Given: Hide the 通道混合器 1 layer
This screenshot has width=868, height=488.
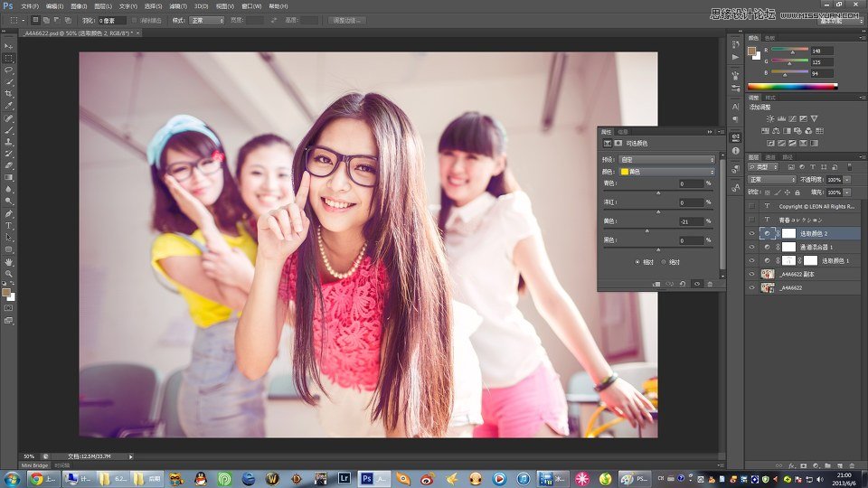Looking at the screenshot, I should (x=751, y=247).
